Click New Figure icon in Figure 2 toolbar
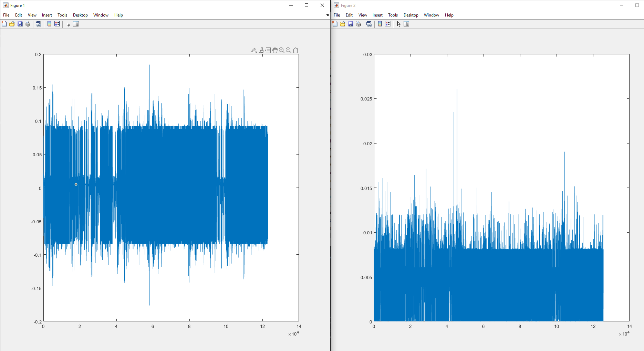The height and width of the screenshot is (351, 644). (335, 24)
